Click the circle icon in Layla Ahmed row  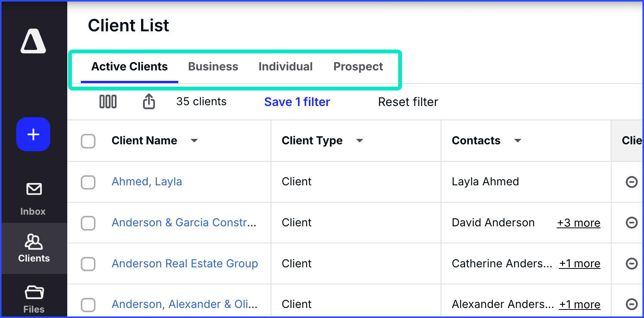coord(631,182)
